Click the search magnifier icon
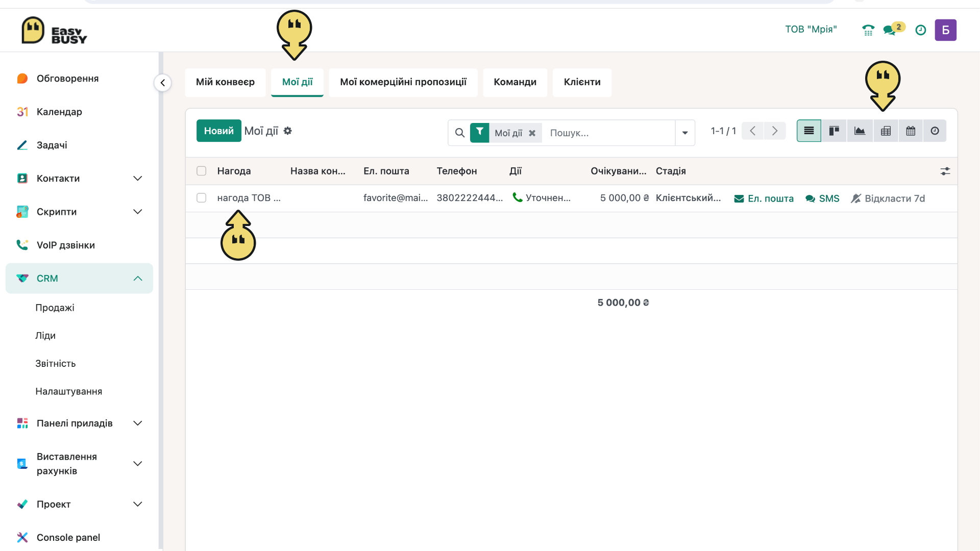The height and width of the screenshot is (551, 980). coord(459,133)
